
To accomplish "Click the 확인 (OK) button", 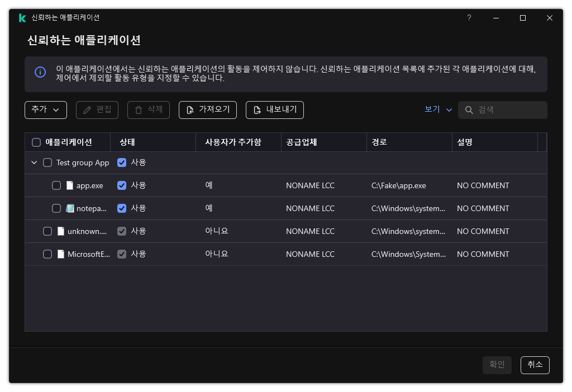I will tap(497, 365).
